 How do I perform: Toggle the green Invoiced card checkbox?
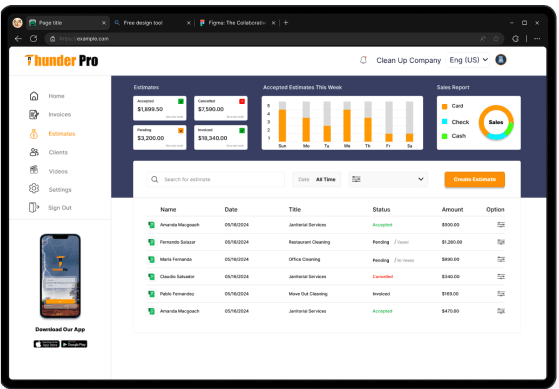tap(242, 130)
